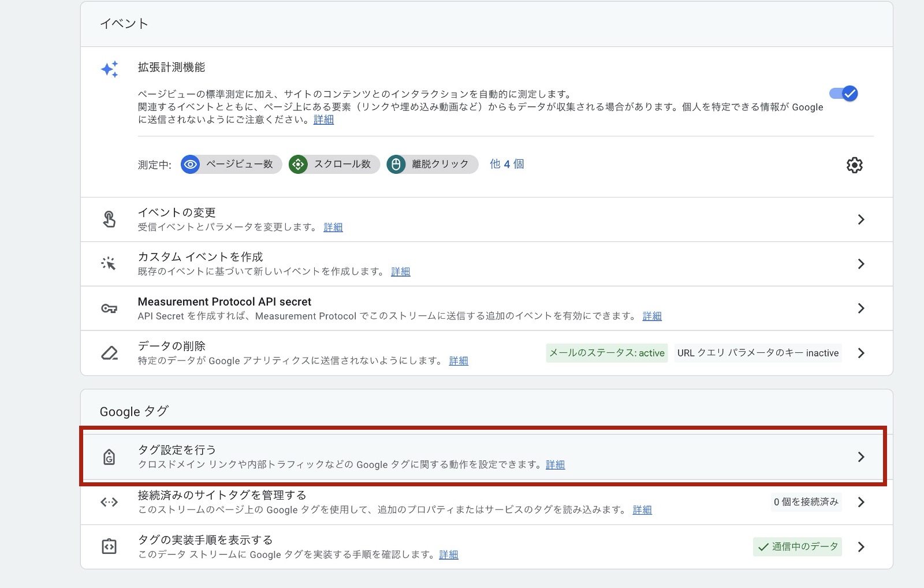Open 詳細 link under カスタム イベントを作成

pos(401,271)
